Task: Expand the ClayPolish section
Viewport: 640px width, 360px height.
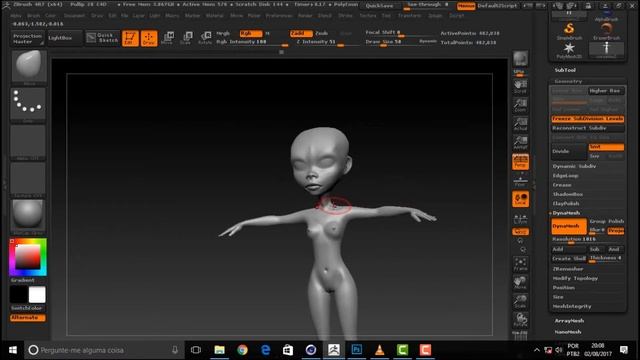Action: (x=566, y=203)
